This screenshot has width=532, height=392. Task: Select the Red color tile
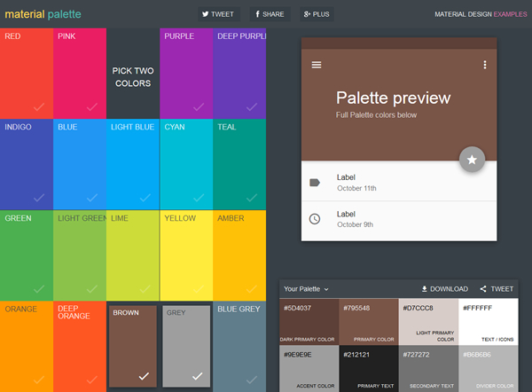point(27,74)
